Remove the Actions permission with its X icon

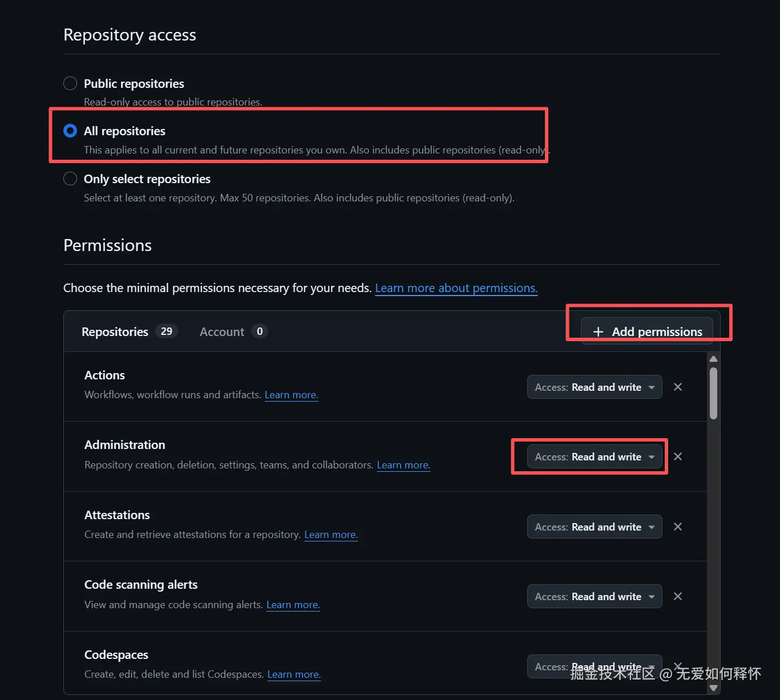pos(678,387)
